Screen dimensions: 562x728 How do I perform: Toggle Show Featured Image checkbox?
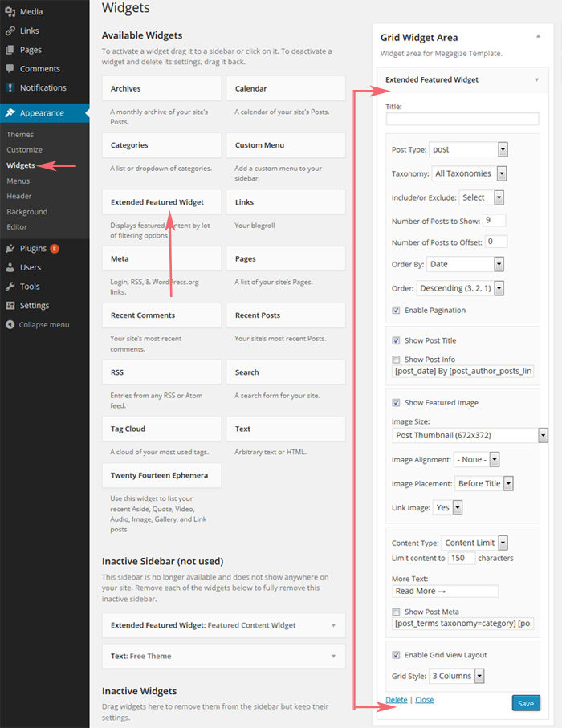396,403
